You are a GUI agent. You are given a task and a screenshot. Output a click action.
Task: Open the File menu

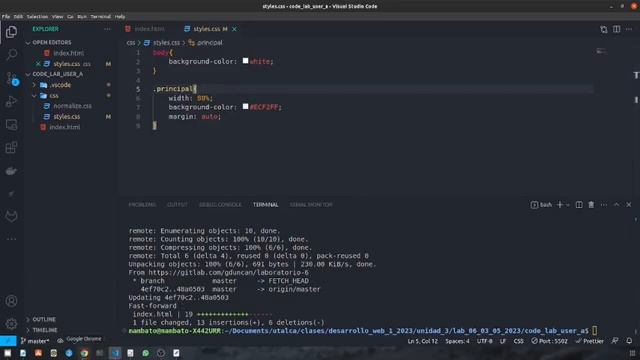[6, 17]
